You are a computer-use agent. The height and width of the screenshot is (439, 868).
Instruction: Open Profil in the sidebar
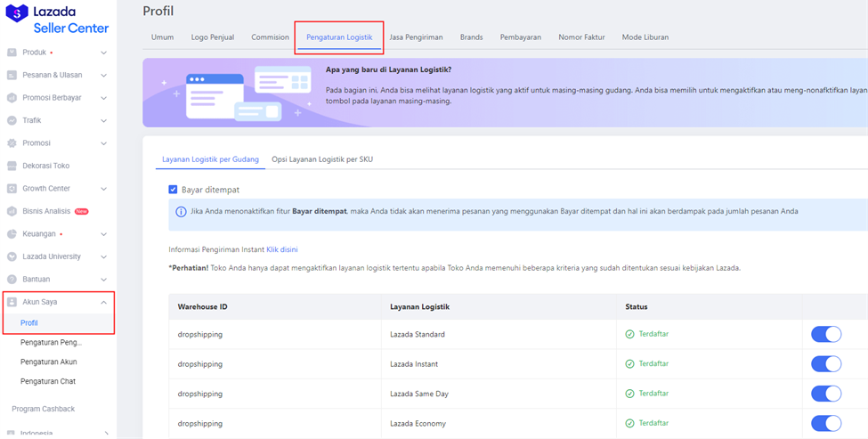[28, 323]
